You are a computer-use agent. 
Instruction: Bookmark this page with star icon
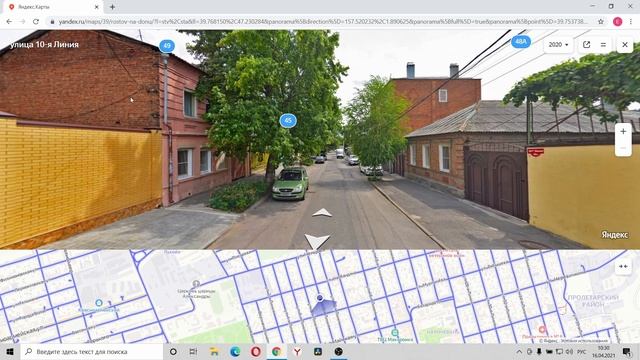pos(600,22)
